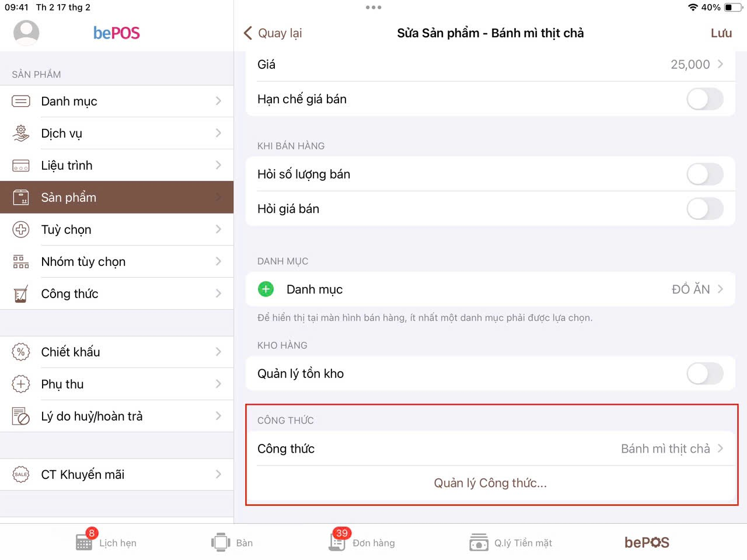
Task: Tap the user profile avatar icon
Action: 26,33
